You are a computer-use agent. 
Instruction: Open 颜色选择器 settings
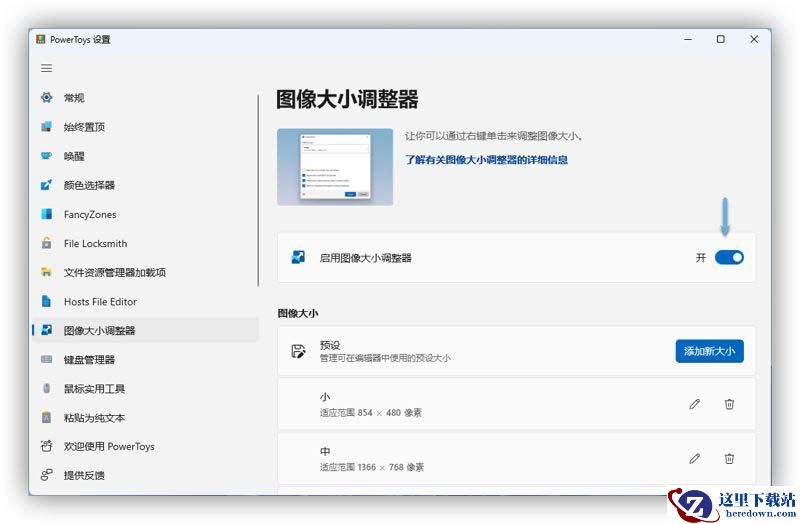[x=145, y=185]
